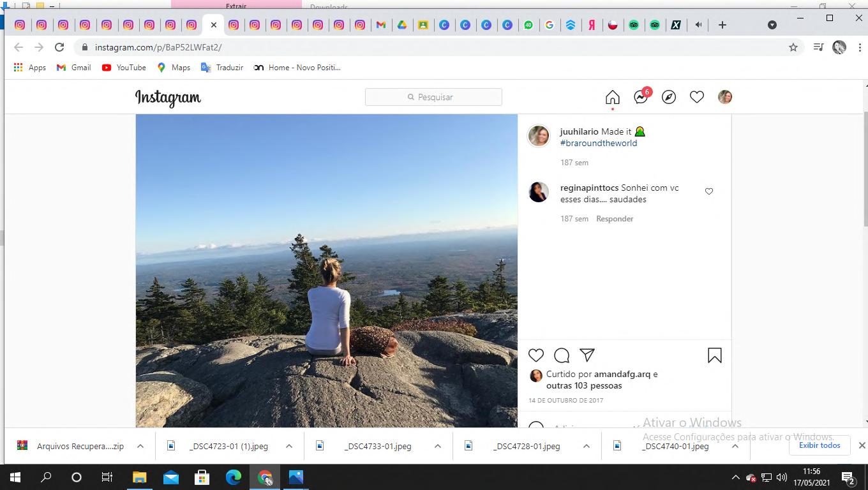Like the post with heart icon
The image size is (868, 490).
click(x=536, y=355)
